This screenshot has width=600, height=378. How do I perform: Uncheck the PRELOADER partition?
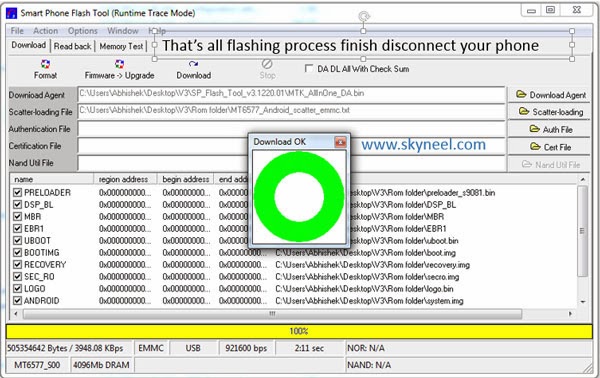coord(17,192)
